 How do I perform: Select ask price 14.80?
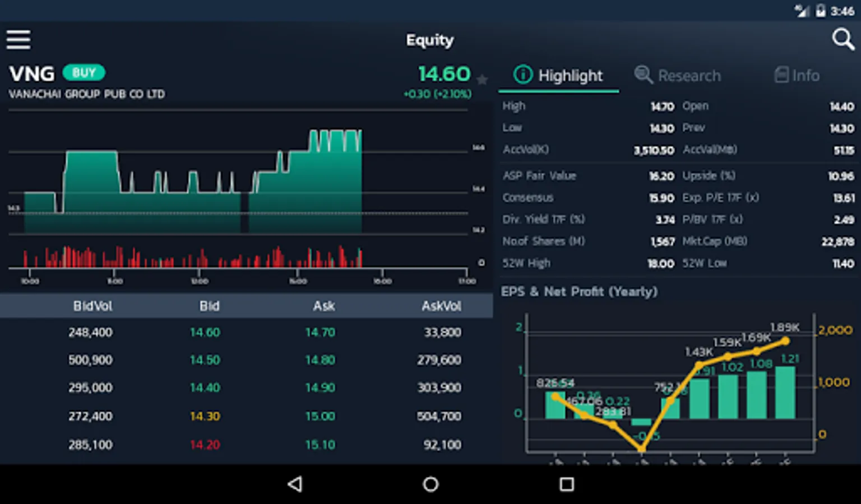(320, 360)
